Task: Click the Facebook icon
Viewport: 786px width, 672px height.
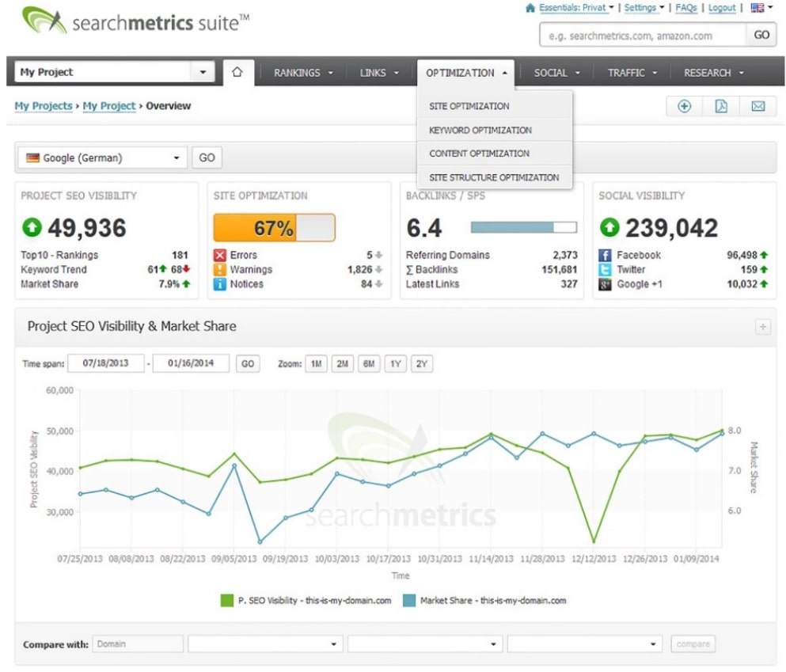Action: point(605,255)
